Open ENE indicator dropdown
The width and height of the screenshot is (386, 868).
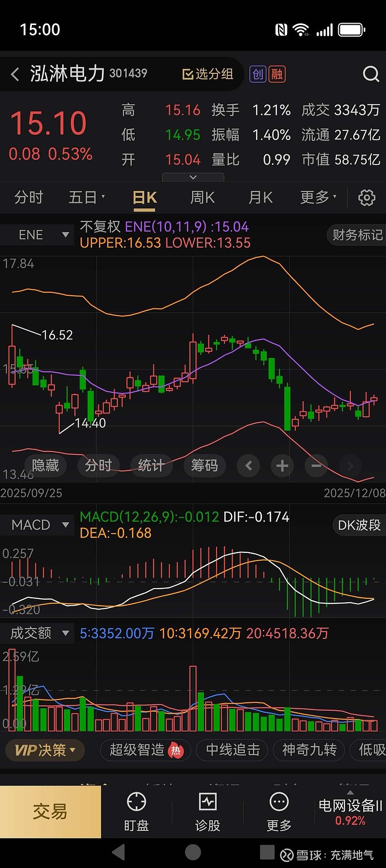pyautogui.click(x=38, y=235)
